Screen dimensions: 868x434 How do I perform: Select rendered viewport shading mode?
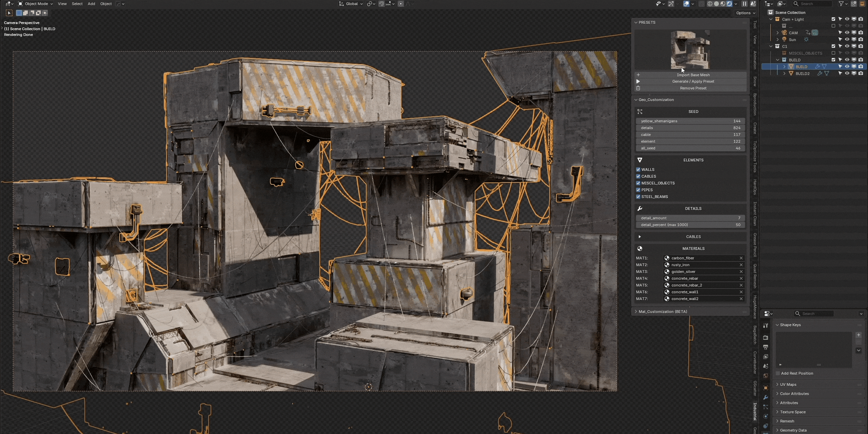(729, 4)
